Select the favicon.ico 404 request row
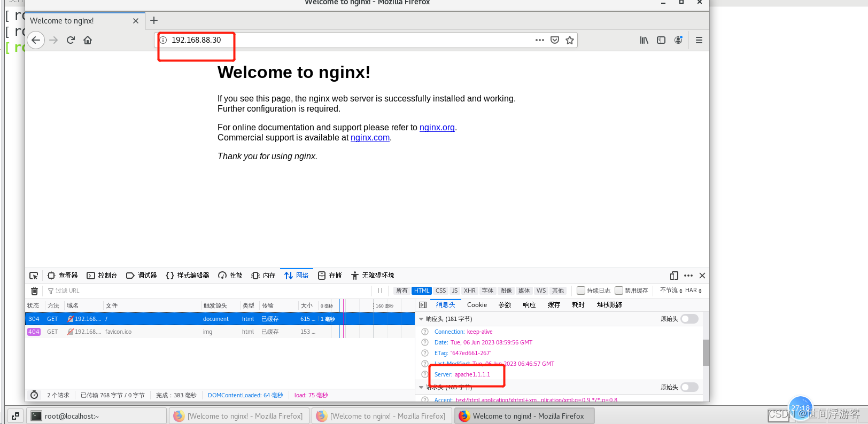The width and height of the screenshot is (868, 424). 220,332
